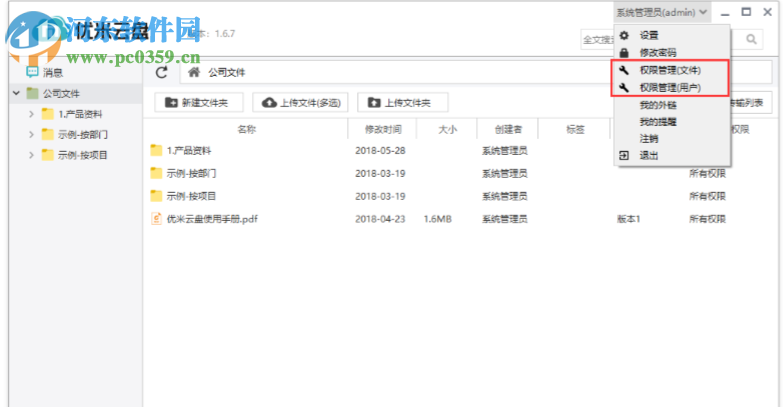The width and height of the screenshot is (783, 407).
Task: Maximize the 优米云盘 window
Action: pyautogui.click(x=746, y=12)
